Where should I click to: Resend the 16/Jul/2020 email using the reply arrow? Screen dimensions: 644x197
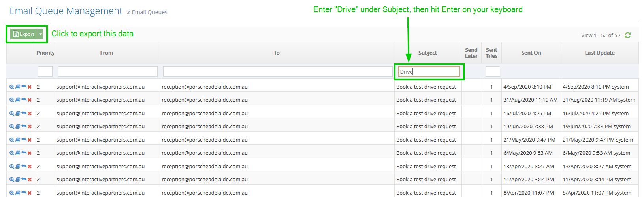(24, 114)
